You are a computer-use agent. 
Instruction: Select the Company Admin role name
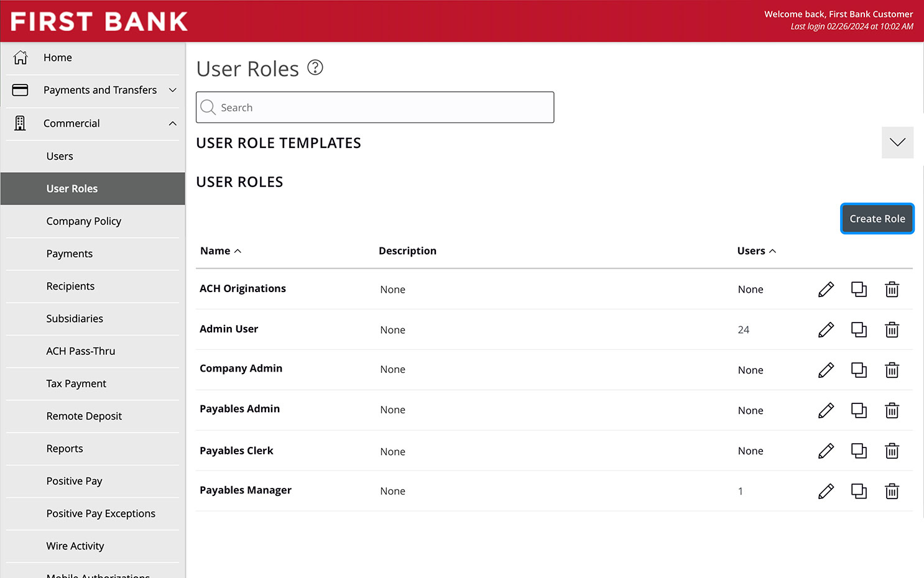(241, 369)
